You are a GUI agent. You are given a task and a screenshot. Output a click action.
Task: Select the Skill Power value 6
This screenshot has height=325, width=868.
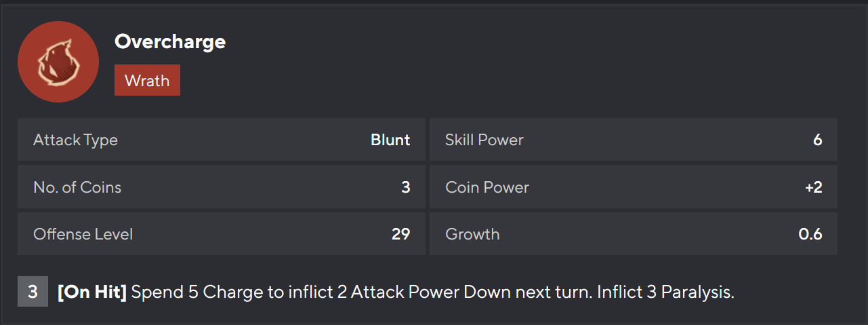(817, 140)
